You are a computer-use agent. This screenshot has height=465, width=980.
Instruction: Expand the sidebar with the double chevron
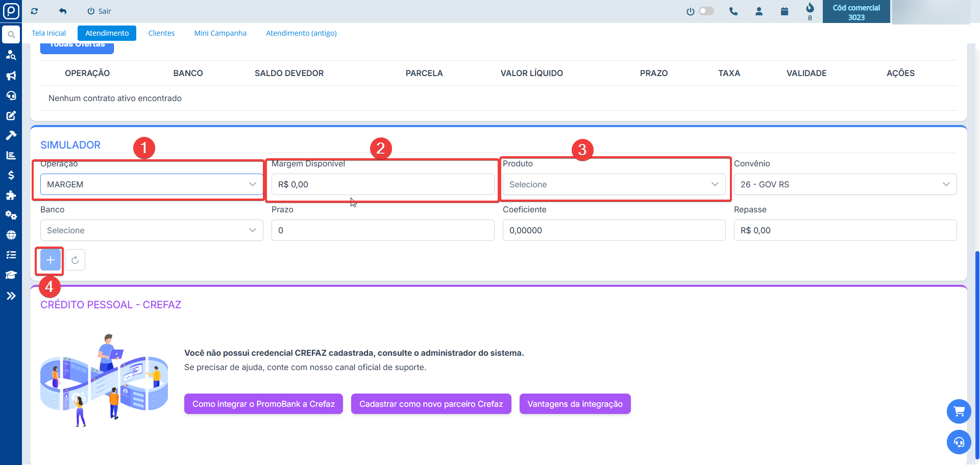click(11, 296)
